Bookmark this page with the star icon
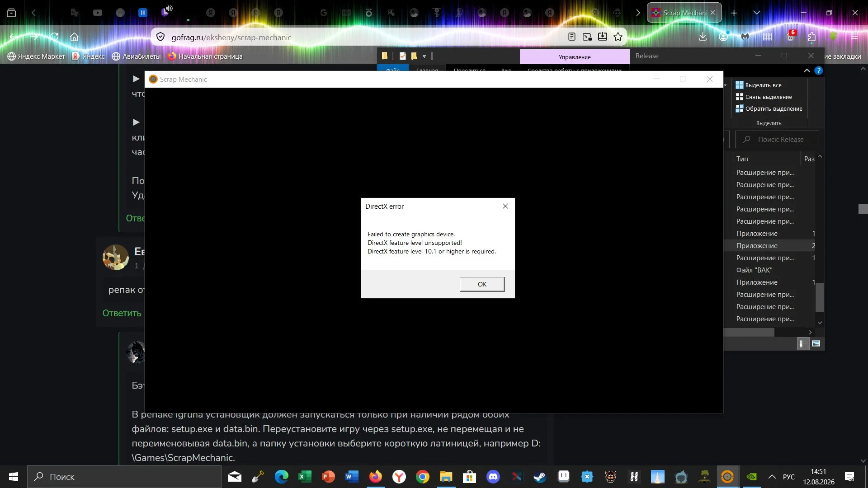Screen dimensions: 868x488 pos(618,37)
